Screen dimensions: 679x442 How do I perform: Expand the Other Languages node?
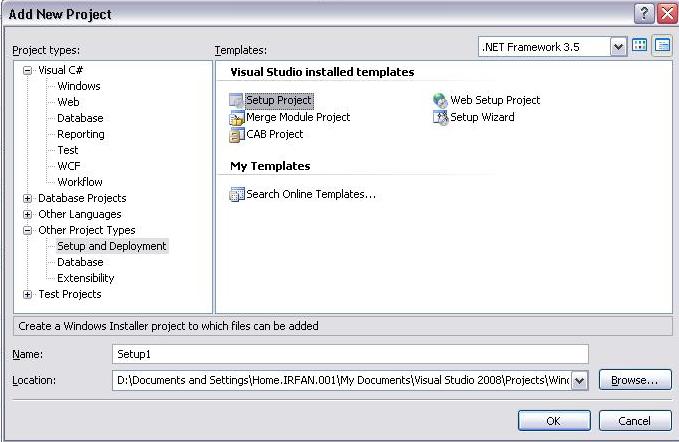28,214
